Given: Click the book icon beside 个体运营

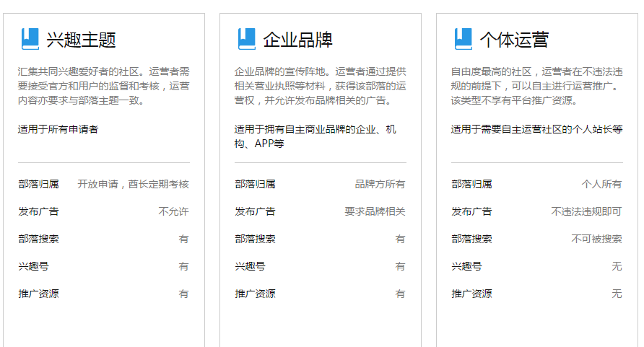Looking at the screenshot, I should pos(464,39).
